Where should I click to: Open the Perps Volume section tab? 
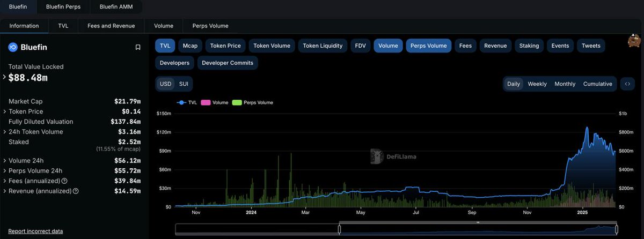click(x=210, y=26)
